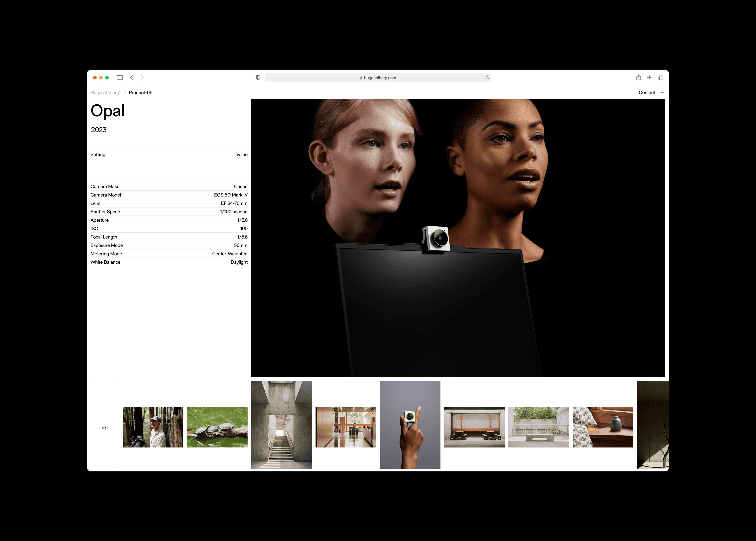Go back with the left chevron
Viewport: 756px width, 541px height.
tap(132, 78)
